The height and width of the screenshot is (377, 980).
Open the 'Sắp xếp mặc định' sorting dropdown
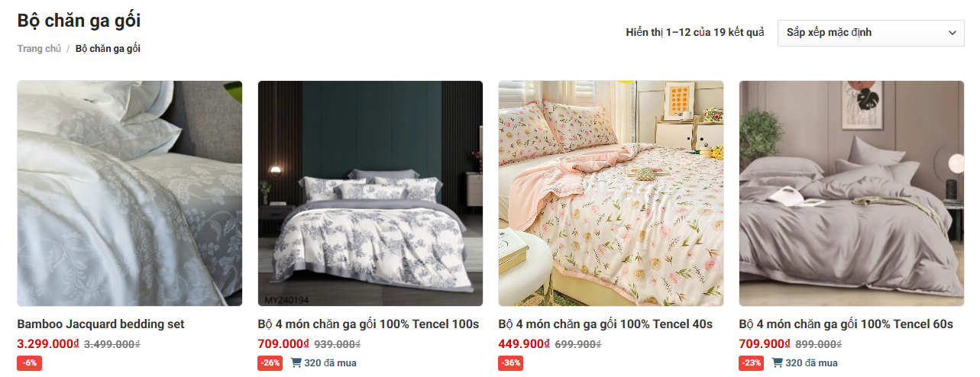click(871, 33)
